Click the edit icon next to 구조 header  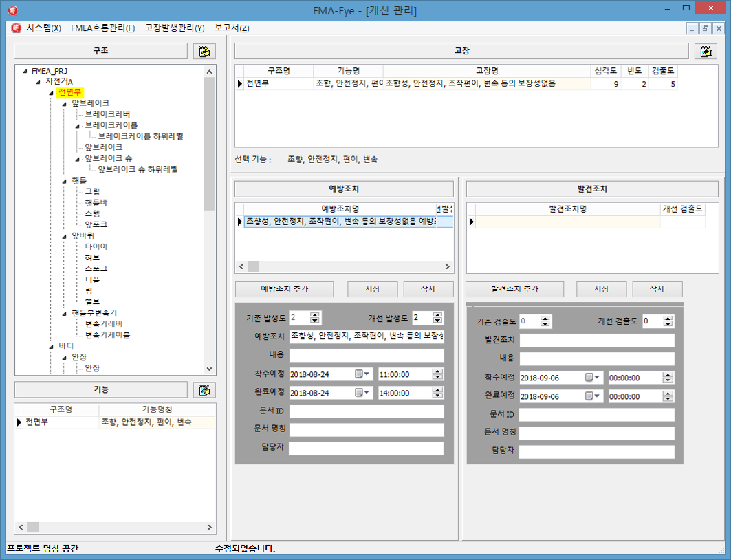(x=205, y=51)
